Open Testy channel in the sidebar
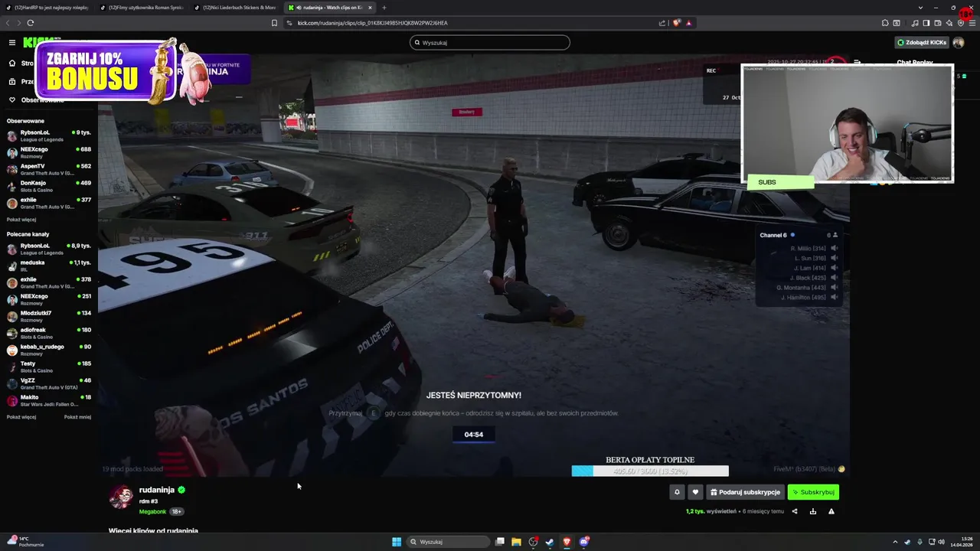 49,367
